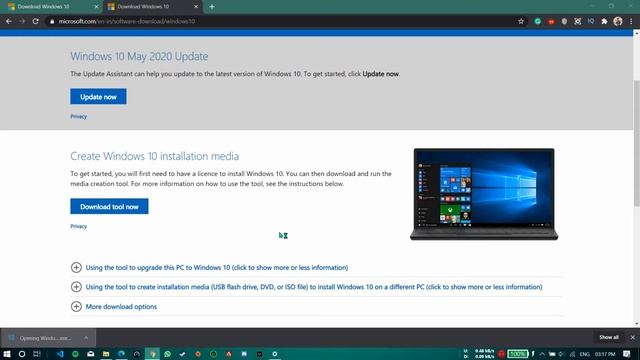640x360 pixels.
Task: Expand 'Using the tool to upgrade this PC'
Action: point(217,268)
